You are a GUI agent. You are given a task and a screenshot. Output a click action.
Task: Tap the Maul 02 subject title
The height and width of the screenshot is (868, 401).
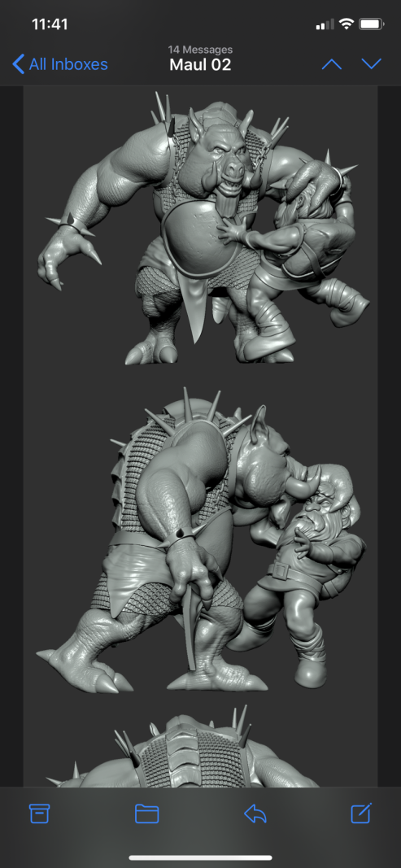[200, 65]
